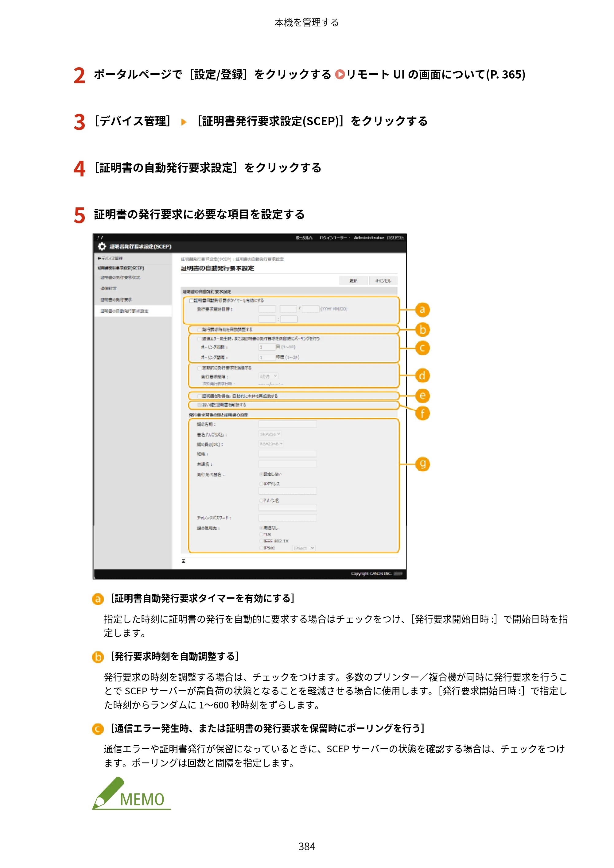Check 発行要求時刻を自動調整する
Image resolution: width=614 pixels, height=868 pixels.
coord(199,330)
